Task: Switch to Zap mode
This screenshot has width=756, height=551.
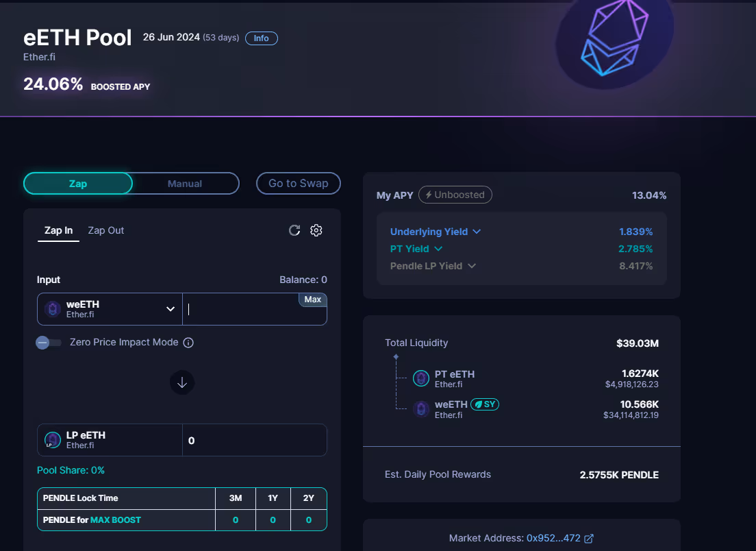Action: [78, 184]
